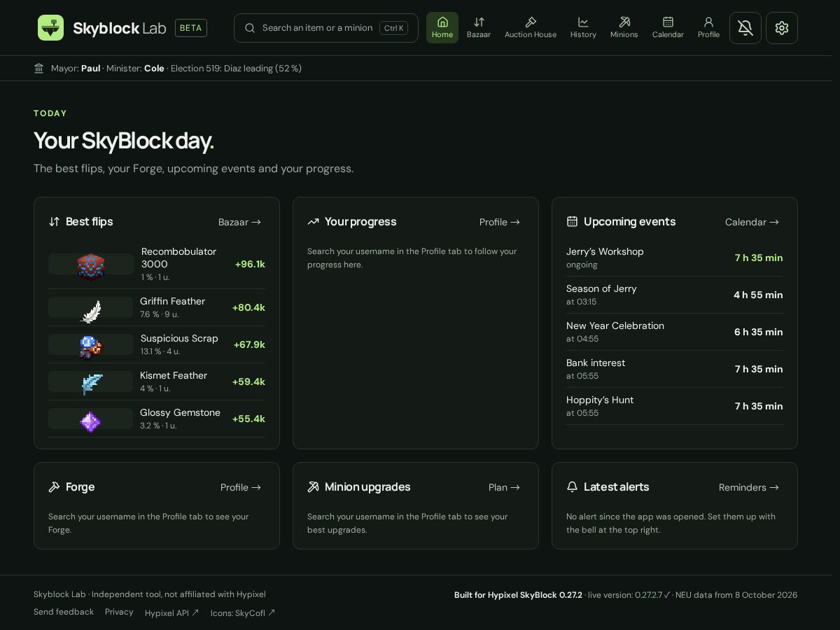Screen dimensions: 840x630
Task: Select the Griffin Feather flip name
Action: pyautogui.click(x=172, y=301)
